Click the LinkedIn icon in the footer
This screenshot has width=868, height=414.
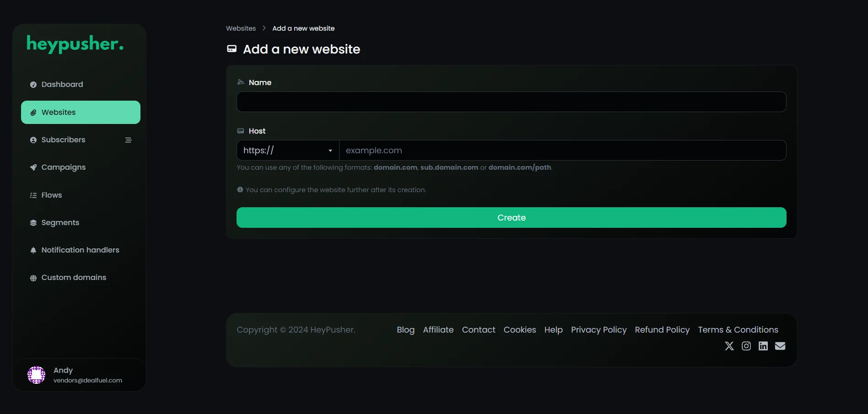[x=763, y=346]
